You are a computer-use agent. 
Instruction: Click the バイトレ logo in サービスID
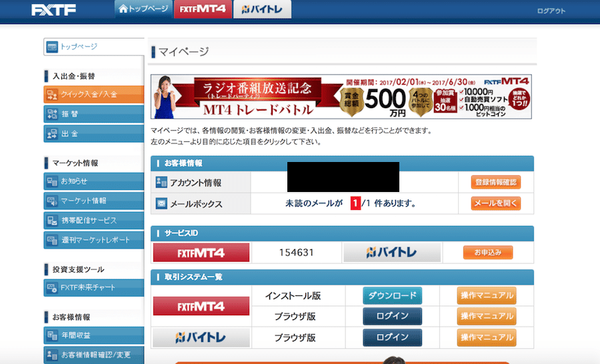(392, 253)
